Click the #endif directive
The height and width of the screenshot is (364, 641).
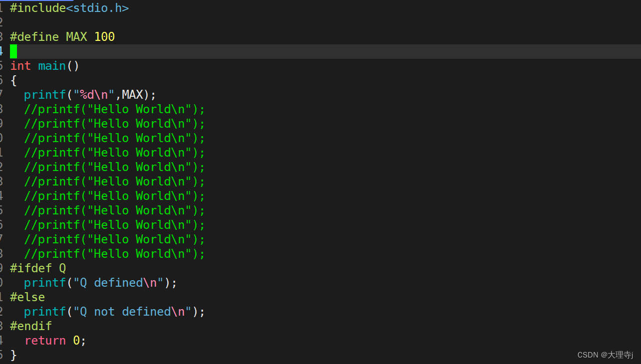(x=31, y=326)
